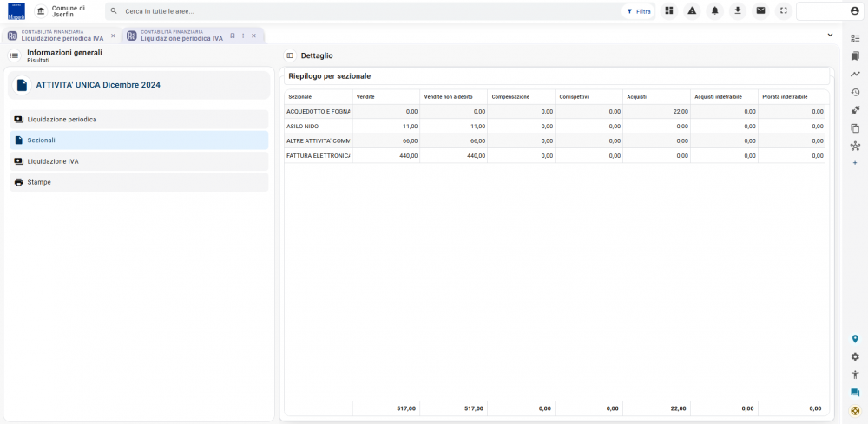The height and width of the screenshot is (424, 868).
Task: Select the FATTURA ELETTRONICA row
Action: coord(555,156)
